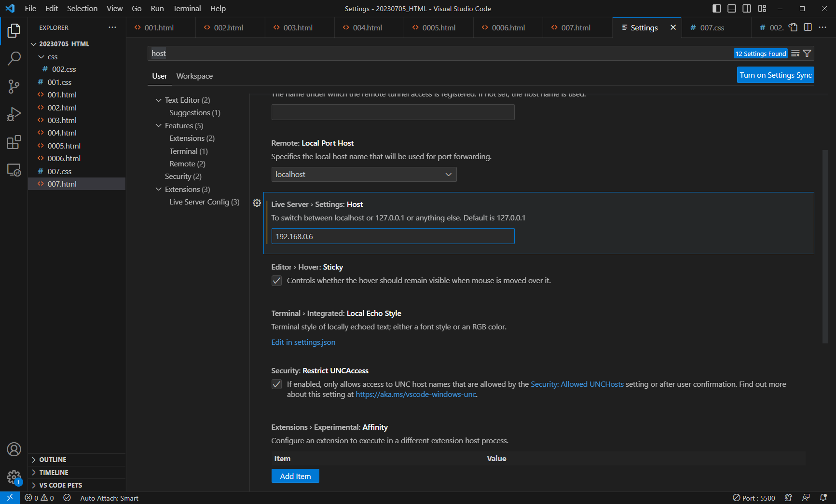Viewport: 836px width, 504px height.
Task: Expand the TIMELINE section
Action: pyautogui.click(x=77, y=473)
